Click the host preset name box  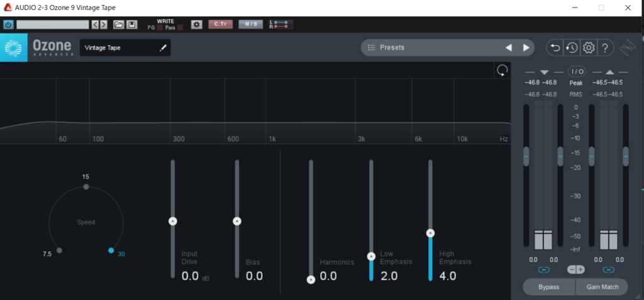click(x=53, y=25)
